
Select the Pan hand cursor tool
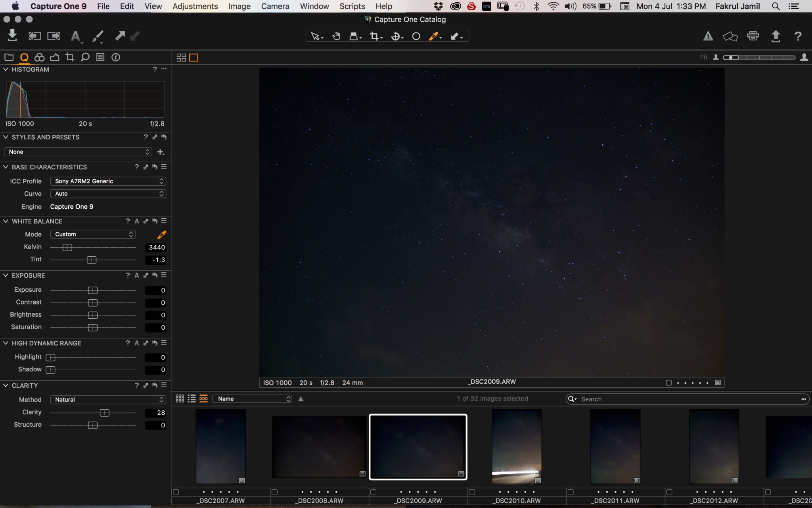pyautogui.click(x=336, y=37)
